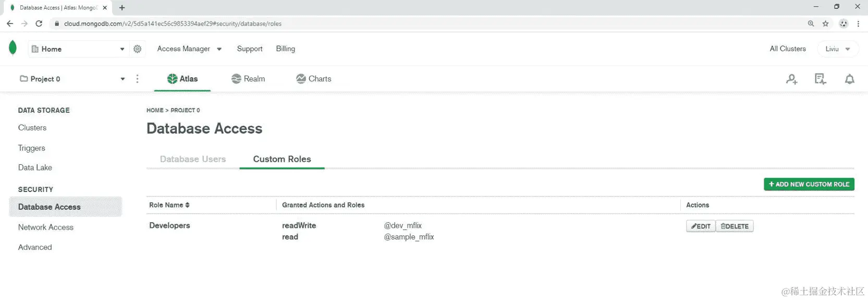
Task: Open Triggers in the sidebar
Action: pos(32,148)
